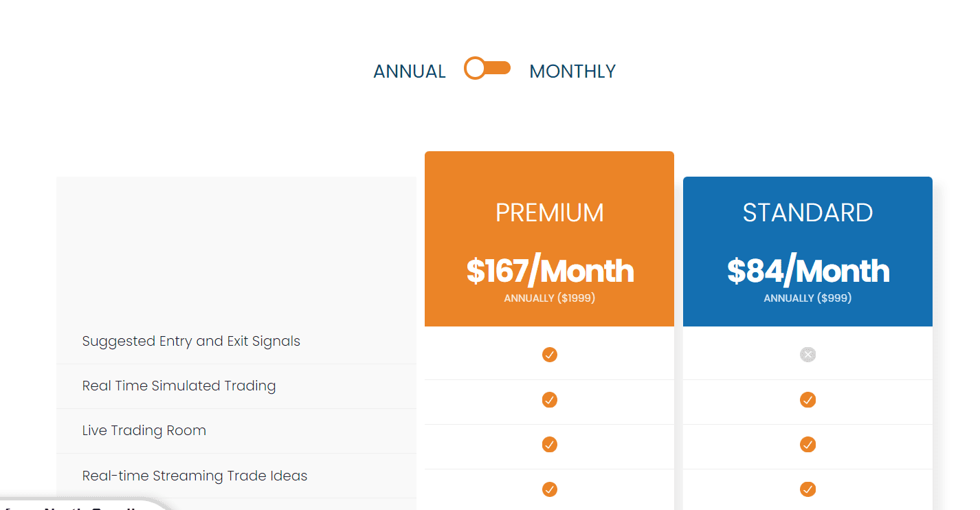Image resolution: width=980 pixels, height=510 pixels.
Task: Click the Standard checkmark for Real-time Streaming Trade Ideas
Action: coord(808,489)
